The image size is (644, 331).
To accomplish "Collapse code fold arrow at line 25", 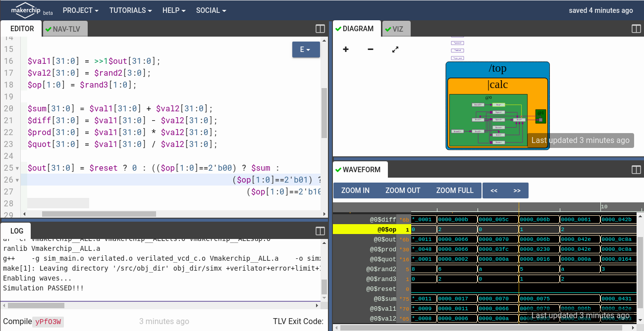I will coord(18,168).
